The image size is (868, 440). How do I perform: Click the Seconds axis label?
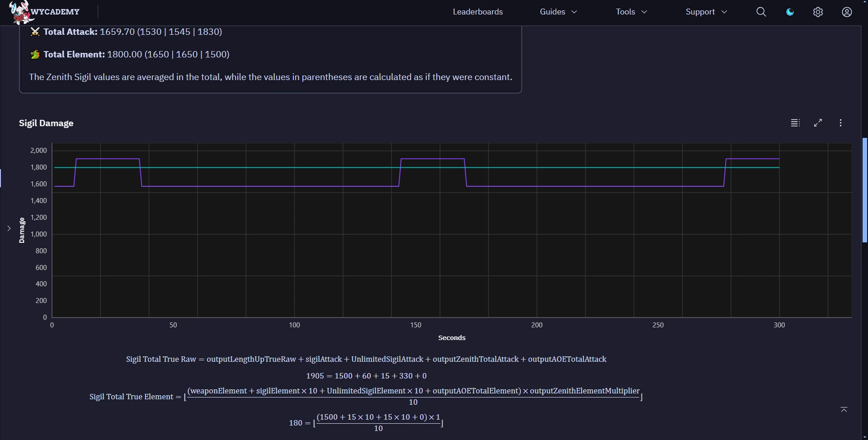point(452,338)
